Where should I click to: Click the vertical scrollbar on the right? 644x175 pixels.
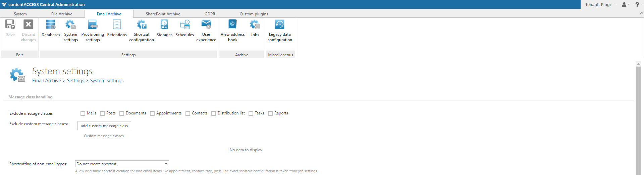[x=638, y=117]
